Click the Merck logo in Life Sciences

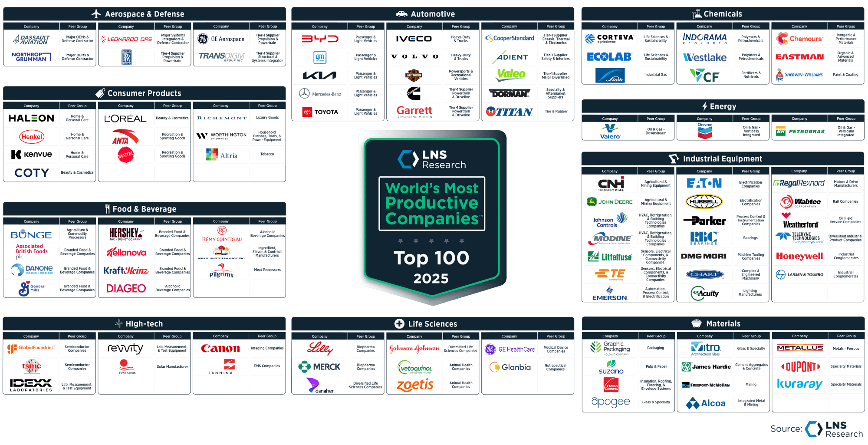pyautogui.click(x=319, y=366)
